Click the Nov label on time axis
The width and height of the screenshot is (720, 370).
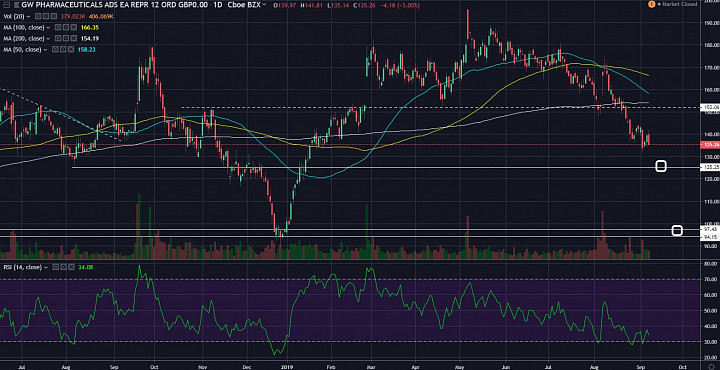click(x=202, y=367)
